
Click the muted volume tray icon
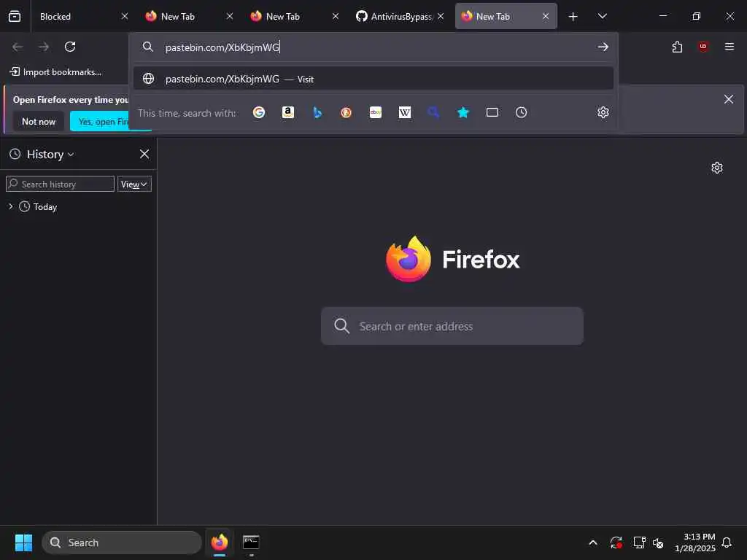tap(659, 542)
